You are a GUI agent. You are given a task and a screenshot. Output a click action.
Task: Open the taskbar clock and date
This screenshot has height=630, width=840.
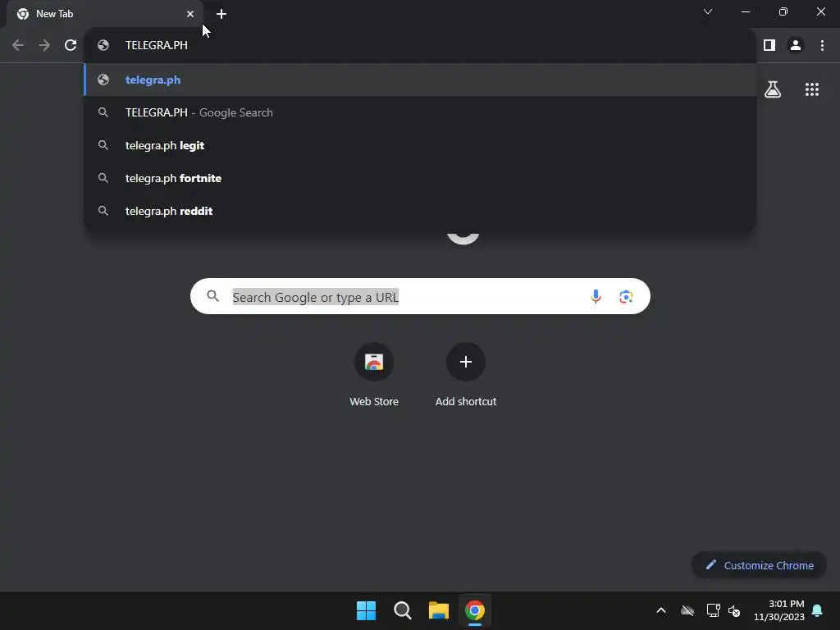pos(779,610)
